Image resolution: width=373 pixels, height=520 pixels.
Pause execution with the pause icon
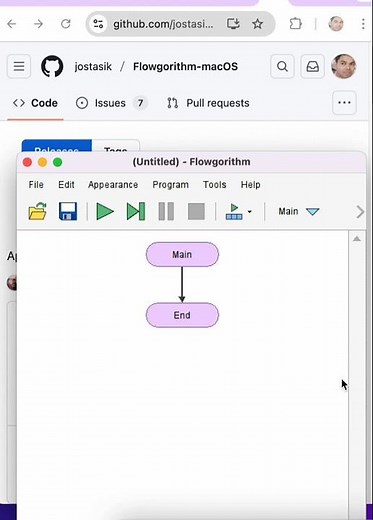[166, 211]
